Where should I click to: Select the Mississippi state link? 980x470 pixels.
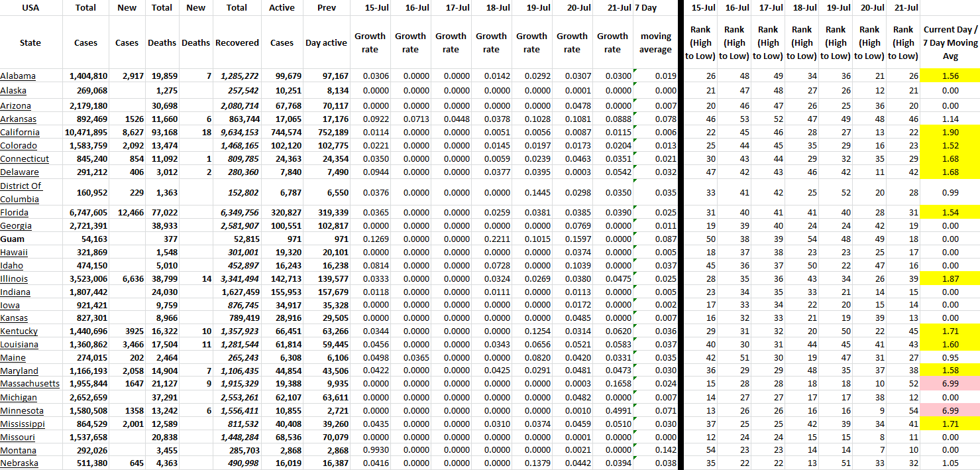[23, 424]
